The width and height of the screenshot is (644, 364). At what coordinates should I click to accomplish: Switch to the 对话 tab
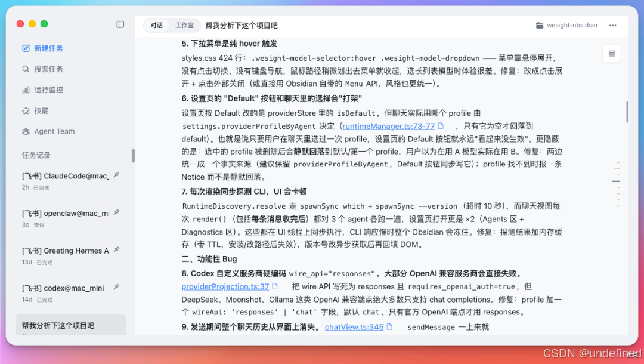point(156,26)
